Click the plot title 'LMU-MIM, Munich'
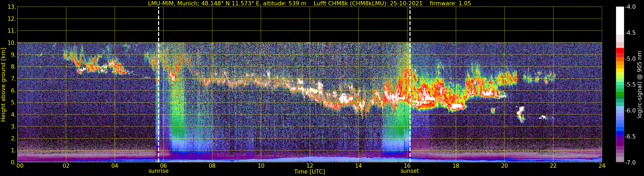 click(173, 3)
